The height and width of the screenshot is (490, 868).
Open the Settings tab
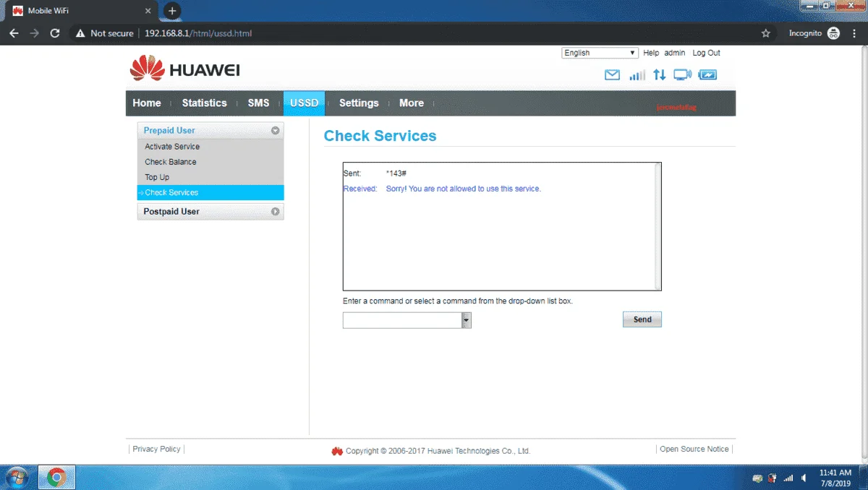pos(359,103)
